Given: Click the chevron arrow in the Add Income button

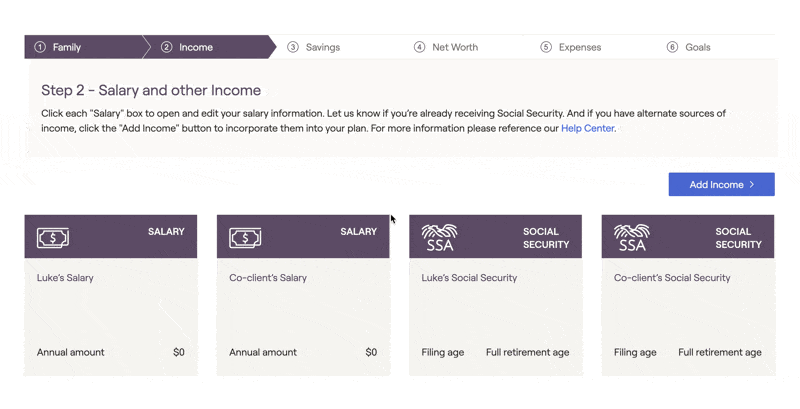Looking at the screenshot, I should point(752,185).
